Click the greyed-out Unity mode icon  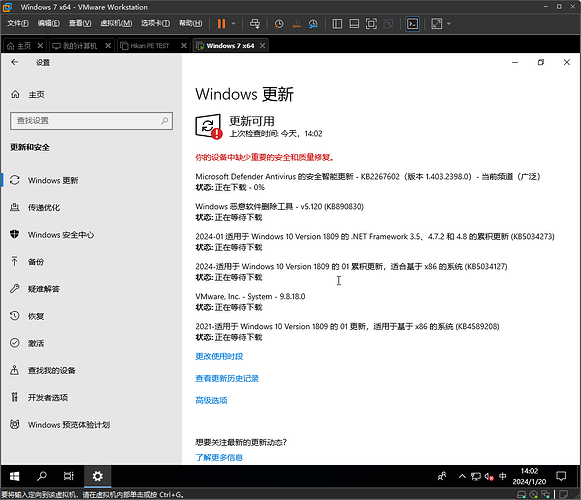(x=388, y=24)
